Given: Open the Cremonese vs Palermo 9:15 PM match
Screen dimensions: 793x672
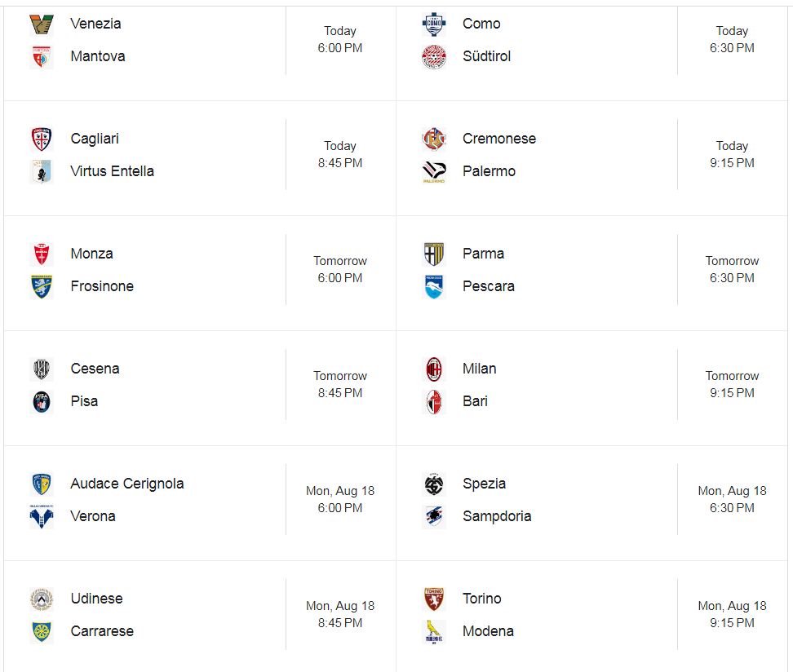Looking at the screenshot, I should [x=591, y=155].
